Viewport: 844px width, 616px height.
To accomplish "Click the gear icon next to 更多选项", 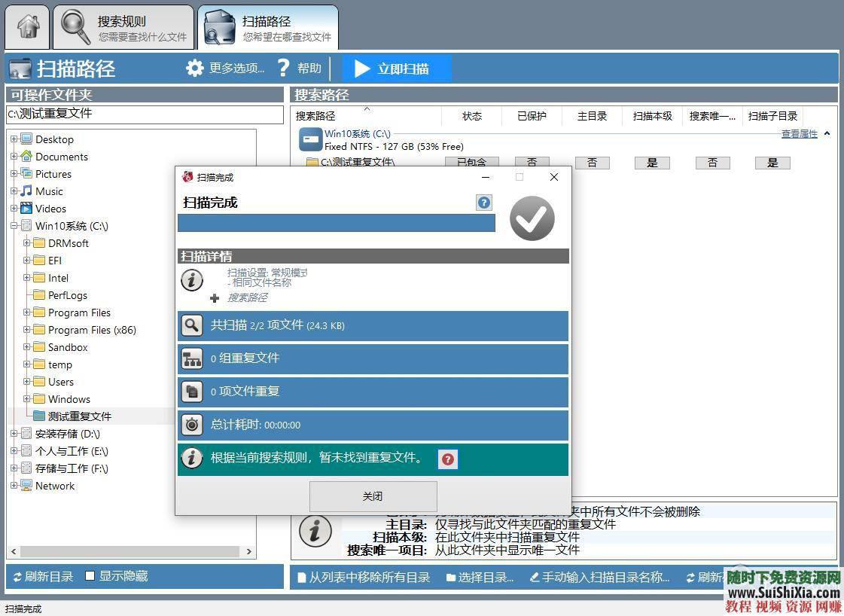I will (x=194, y=68).
